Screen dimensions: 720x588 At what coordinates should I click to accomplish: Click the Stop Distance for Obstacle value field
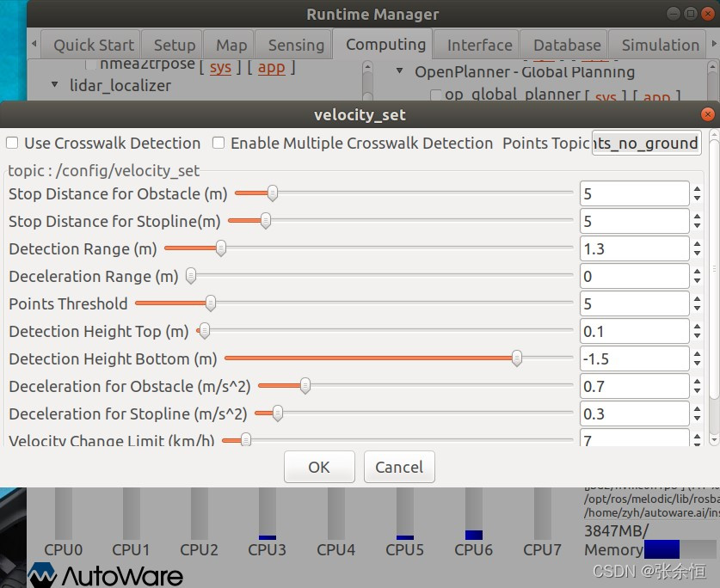coord(634,193)
